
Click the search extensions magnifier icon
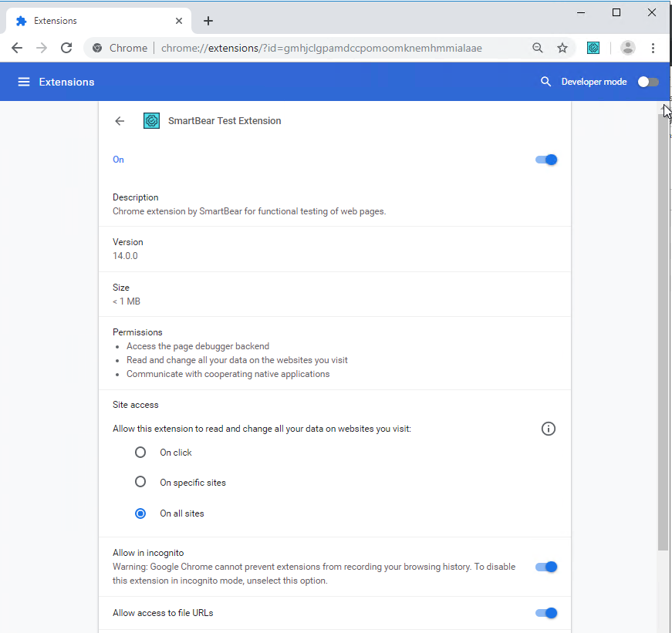tap(546, 82)
